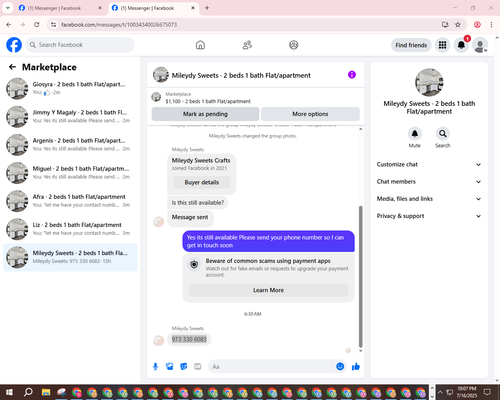
Task: Click the scroll-down arrow in chat
Action: click(360, 351)
